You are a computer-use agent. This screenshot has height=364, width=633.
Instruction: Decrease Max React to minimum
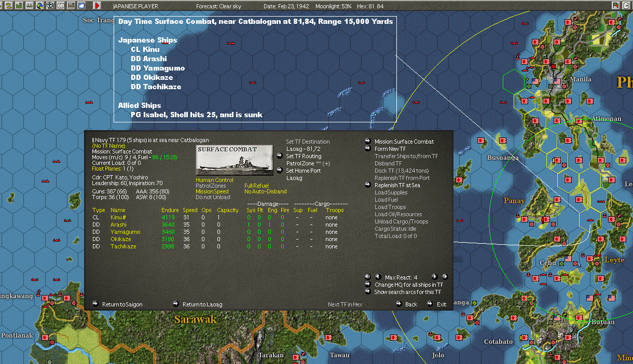pyautogui.click(x=368, y=277)
